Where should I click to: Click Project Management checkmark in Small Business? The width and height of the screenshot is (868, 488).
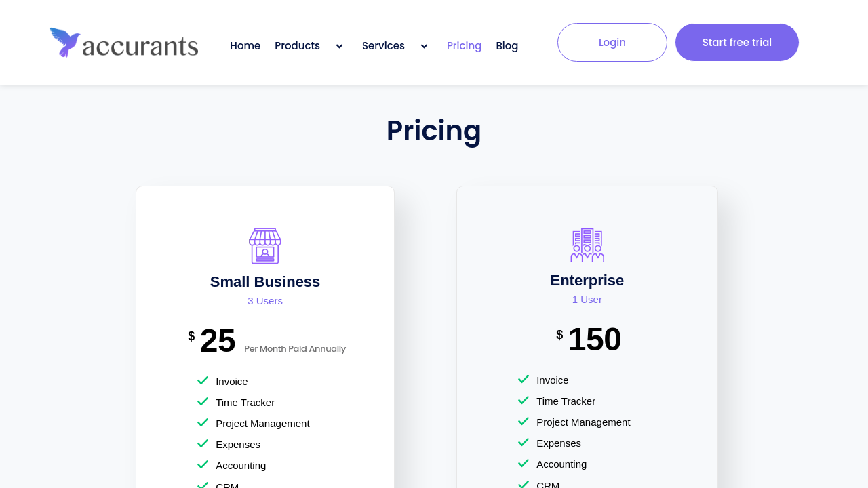click(x=203, y=423)
